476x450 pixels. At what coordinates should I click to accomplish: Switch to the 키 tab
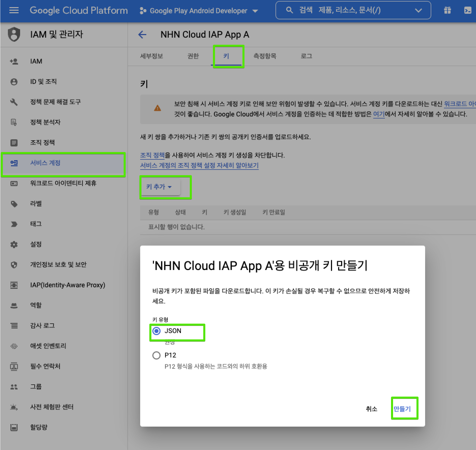[226, 56]
